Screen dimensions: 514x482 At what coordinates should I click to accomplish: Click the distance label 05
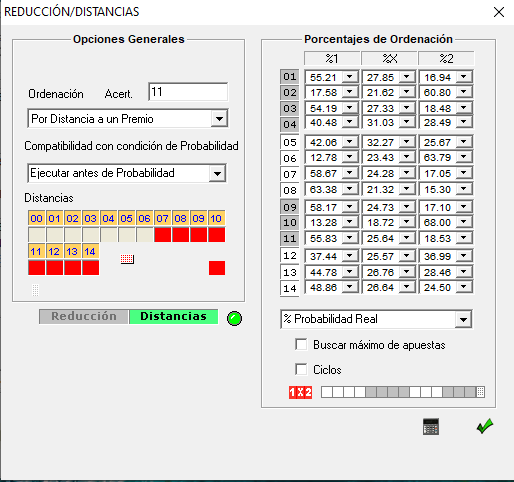(x=126, y=218)
